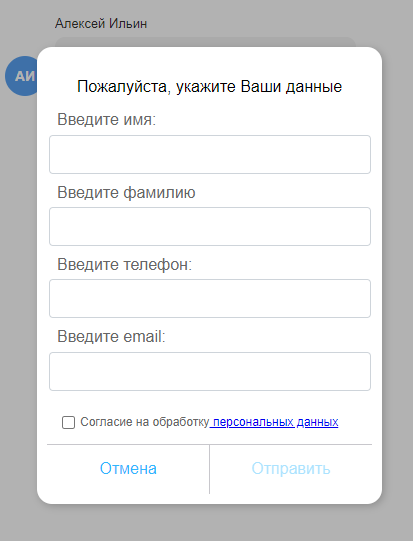
Task: Click the Введите email: label
Action: click(x=111, y=336)
